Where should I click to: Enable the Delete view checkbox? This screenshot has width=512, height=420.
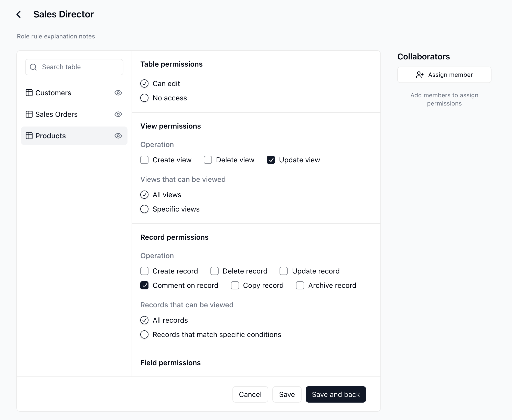click(x=208, y=160)
